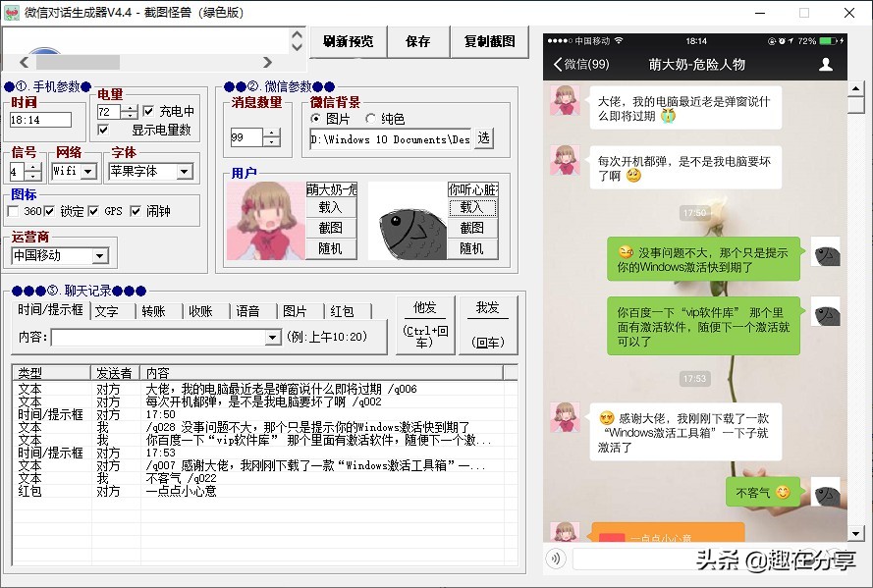The height and width of the screenshot is (588, 873).
Task: Switch to the 红包 red packet tab
Action: pyautogui.click(x=343, y=310)
